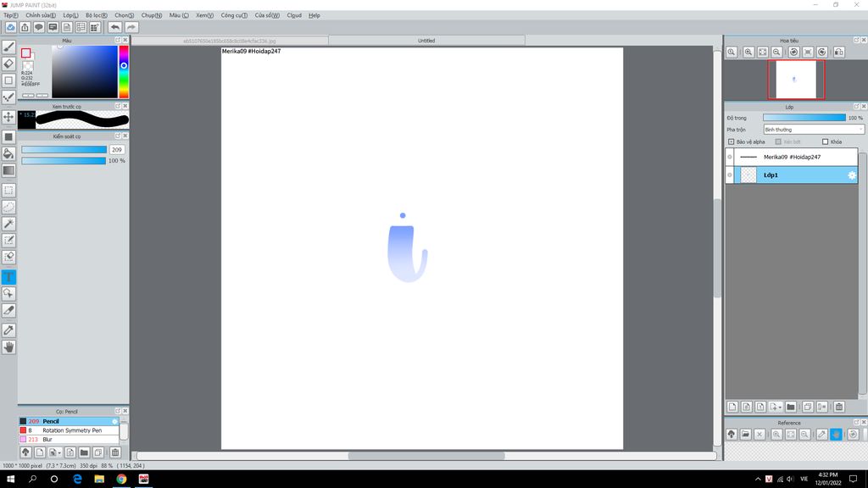Click the Select Pen tool

point(8,240)
